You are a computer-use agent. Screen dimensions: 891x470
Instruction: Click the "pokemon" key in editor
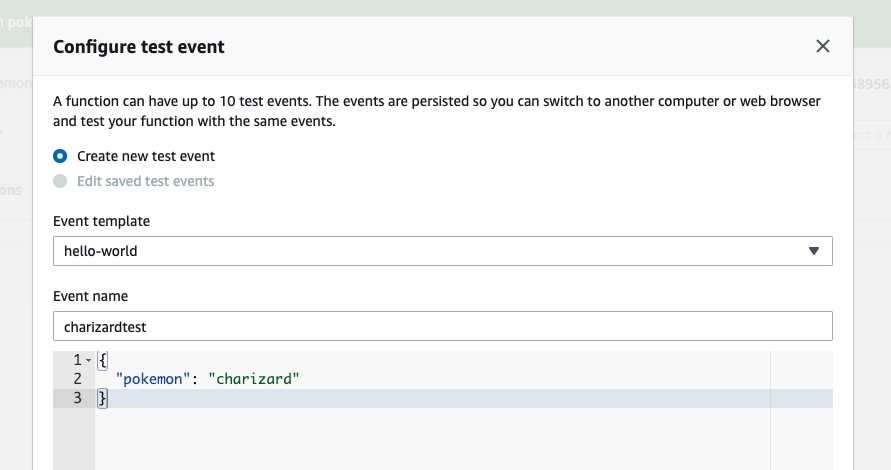click(149, 379)
